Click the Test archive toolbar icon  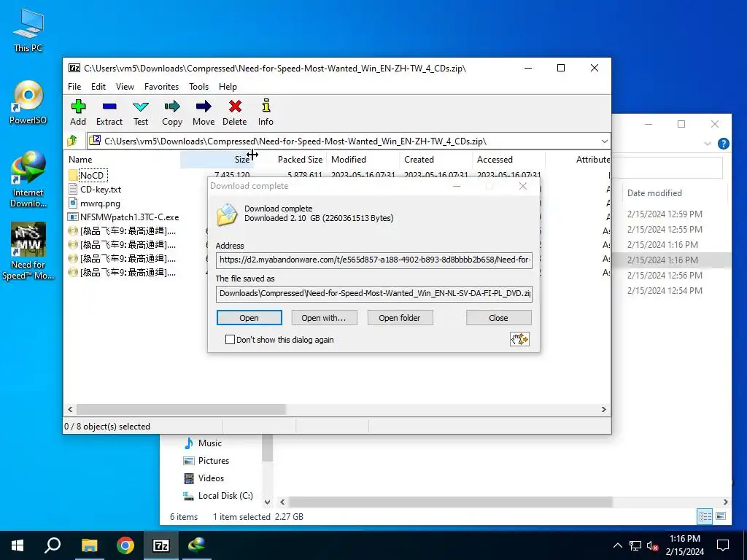[141, 113]
